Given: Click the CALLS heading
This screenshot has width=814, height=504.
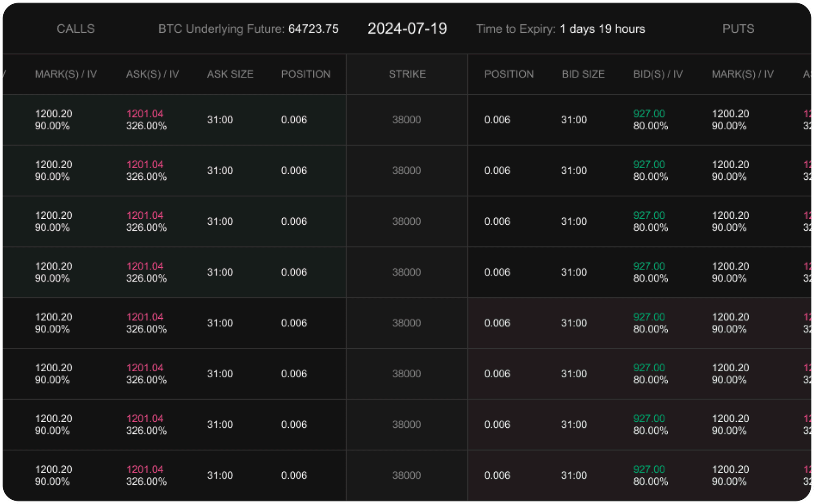Looking at the screenshot, I should click(x=75, y=29).
